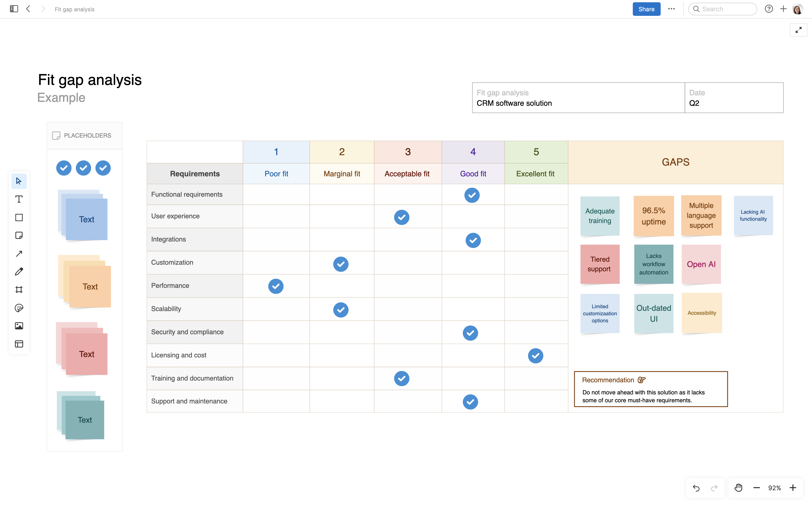Select the Sticky note tool
Image resolution: width=812 pixels, height=507 pixels.
pos(19,235)
